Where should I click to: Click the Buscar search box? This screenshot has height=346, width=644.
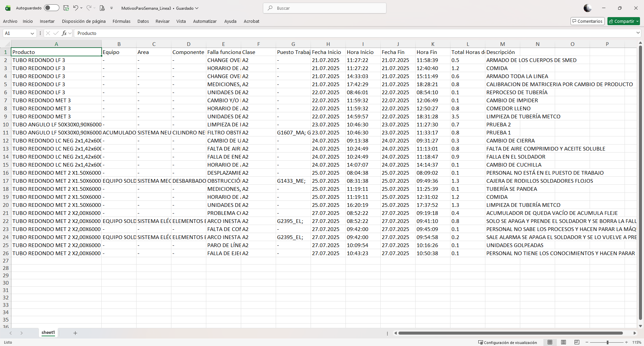pyautogui.click(x=325, y=8)
